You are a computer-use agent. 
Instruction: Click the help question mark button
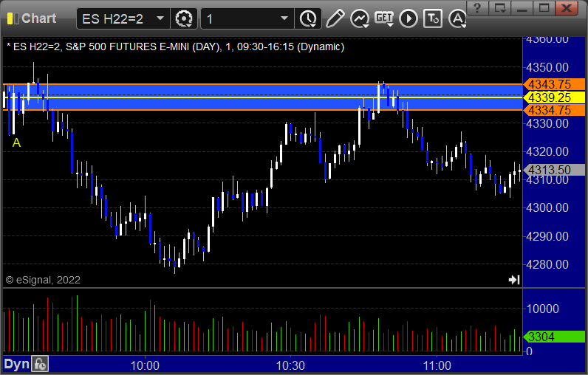point(477,8)
